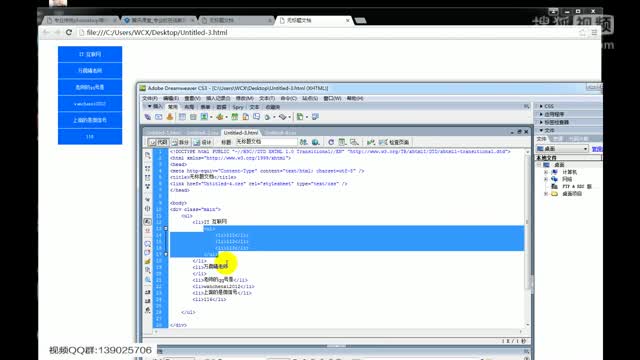This screenshot has height=360, width=640.
Task: Click the Visual Aids icon in document toolbar
Action: pyautogui.click(x=354, y=142)
